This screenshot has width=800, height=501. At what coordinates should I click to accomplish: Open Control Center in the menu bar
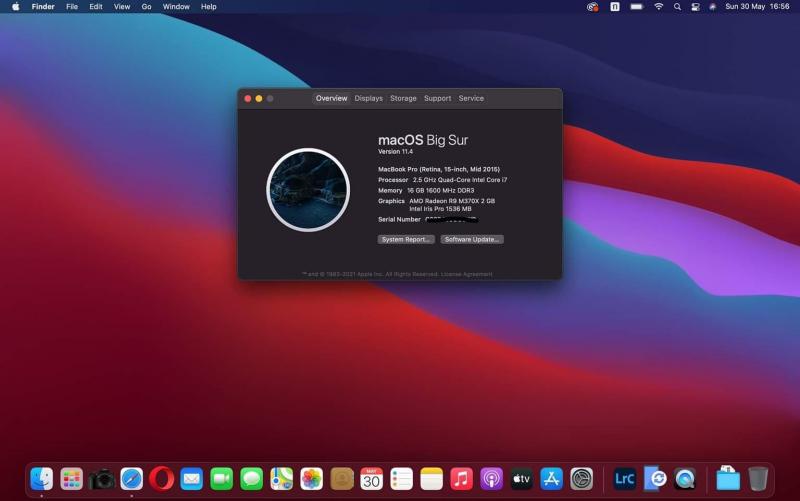coord(695,7)
